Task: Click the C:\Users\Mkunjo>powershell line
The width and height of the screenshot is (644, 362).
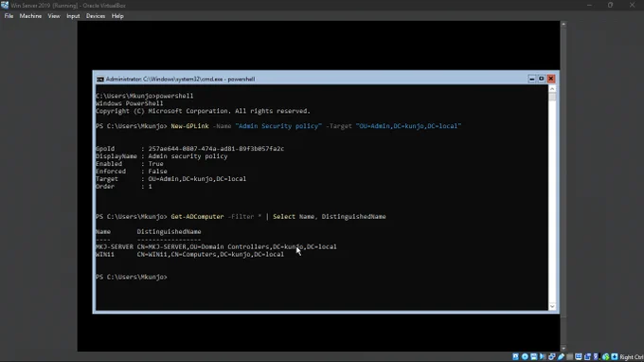Action: coord(144,96)
